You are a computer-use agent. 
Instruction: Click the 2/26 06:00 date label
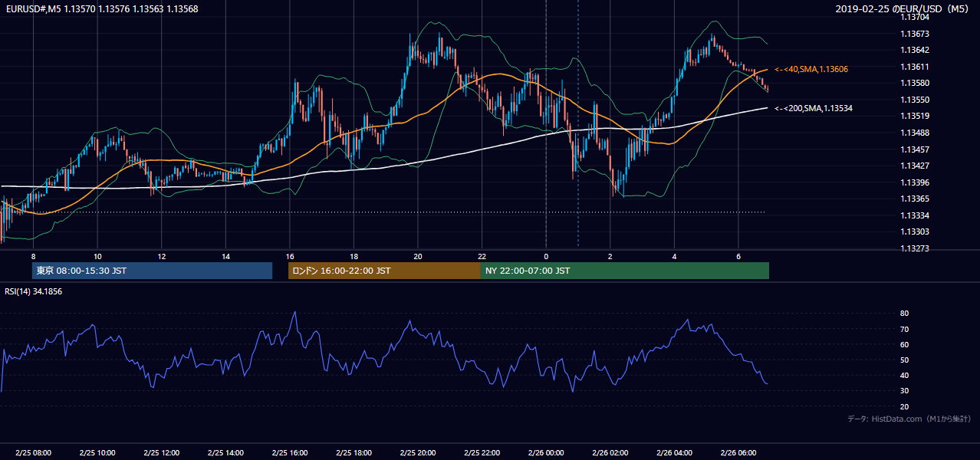[x=738, y=453]
